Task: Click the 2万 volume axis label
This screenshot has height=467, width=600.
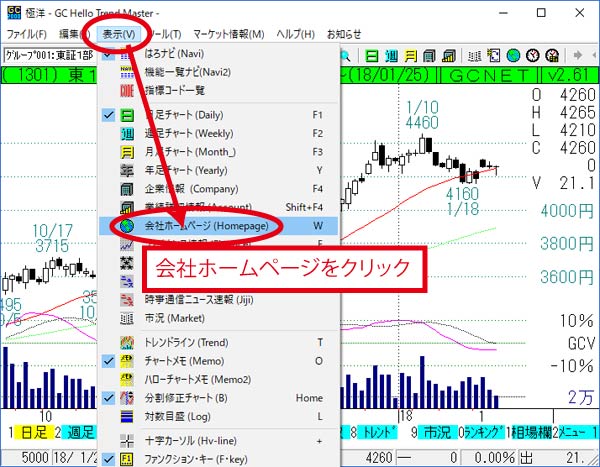Action: (x=580, y=397)
